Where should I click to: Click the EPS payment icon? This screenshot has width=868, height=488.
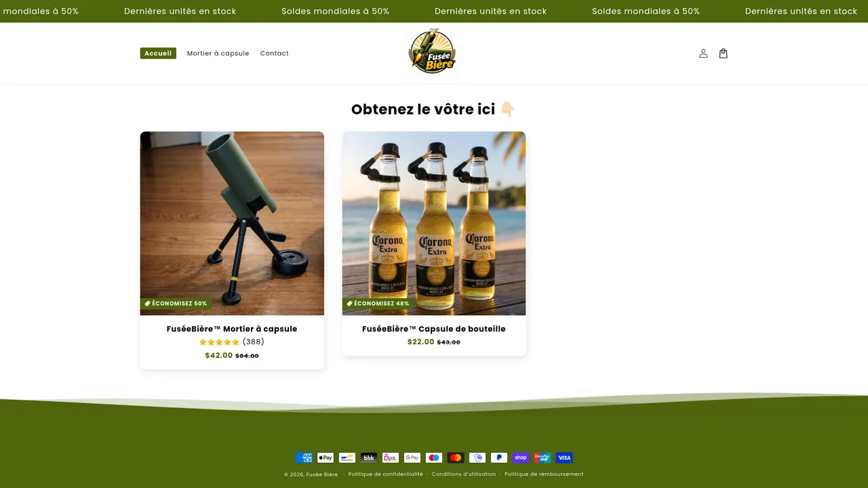[391, 457]
